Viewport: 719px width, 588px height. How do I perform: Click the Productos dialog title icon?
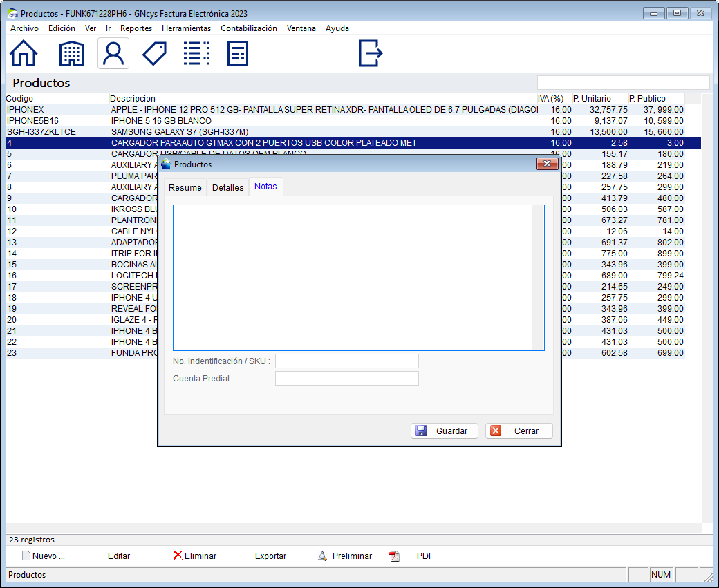pyautogui.click(x=166, y=164)
